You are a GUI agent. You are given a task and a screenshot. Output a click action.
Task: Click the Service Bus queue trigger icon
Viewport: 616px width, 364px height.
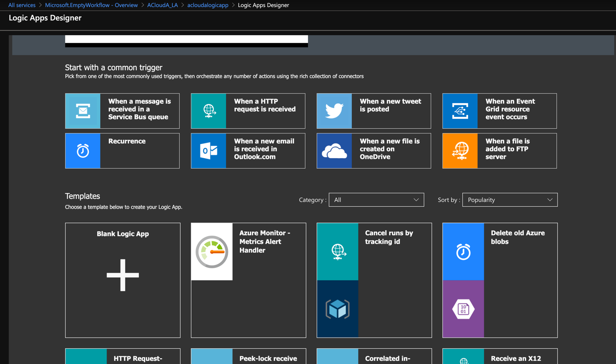(x=83, y=111)
